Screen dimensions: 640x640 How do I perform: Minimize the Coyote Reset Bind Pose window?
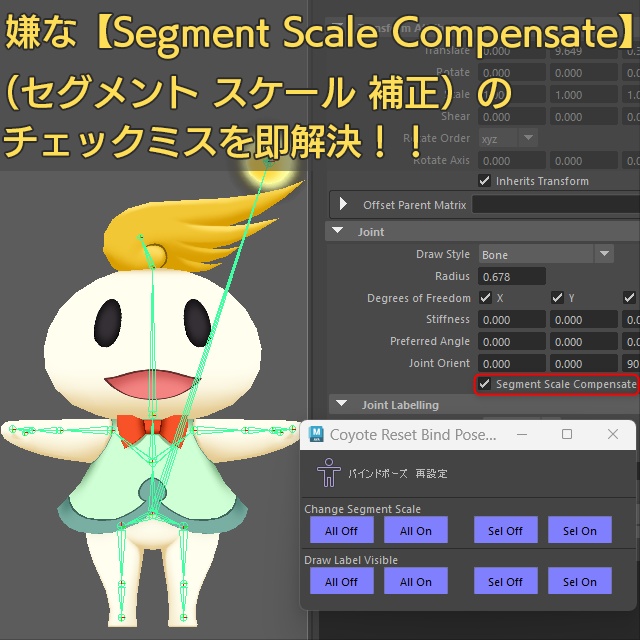(x=522, y=434)
